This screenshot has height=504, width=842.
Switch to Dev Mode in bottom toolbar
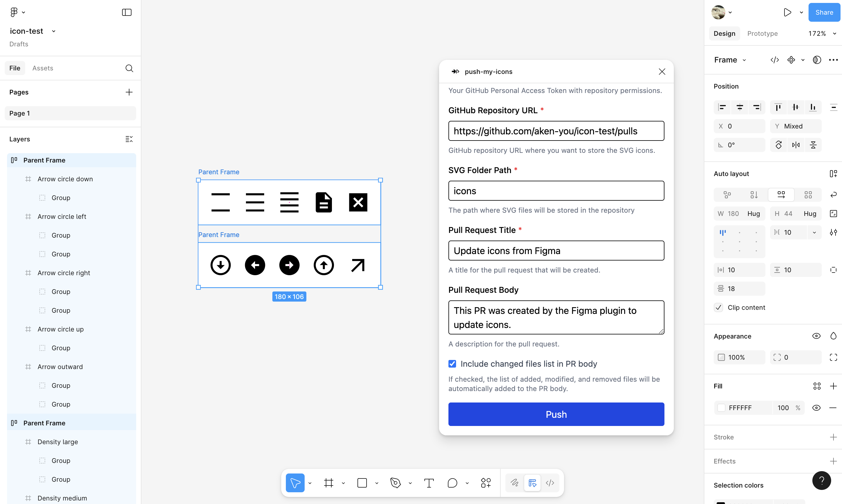[550, 483]
